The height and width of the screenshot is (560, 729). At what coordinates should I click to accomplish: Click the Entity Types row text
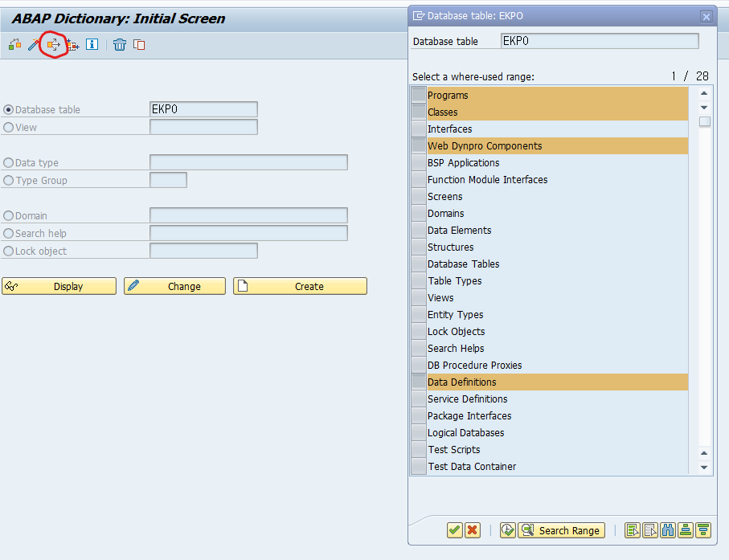[x=455, y=315]
